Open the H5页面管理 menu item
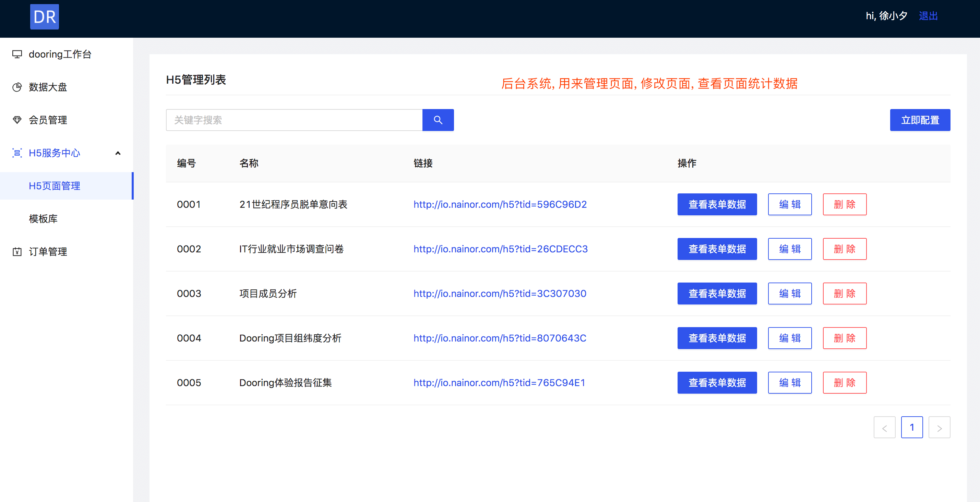The height and width of the screenshot is (502, 980). (55, 186)
